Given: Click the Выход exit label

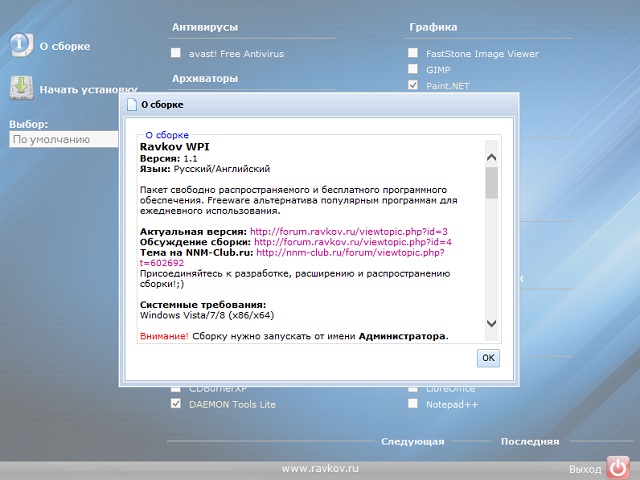Looking at the screenshot, I should click(x=585, y=469).
